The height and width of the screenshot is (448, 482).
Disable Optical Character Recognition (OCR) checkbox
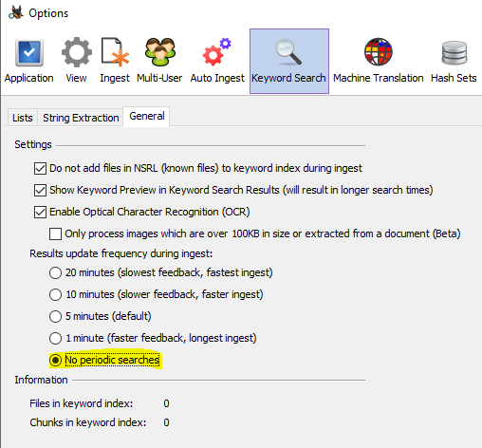40,212
